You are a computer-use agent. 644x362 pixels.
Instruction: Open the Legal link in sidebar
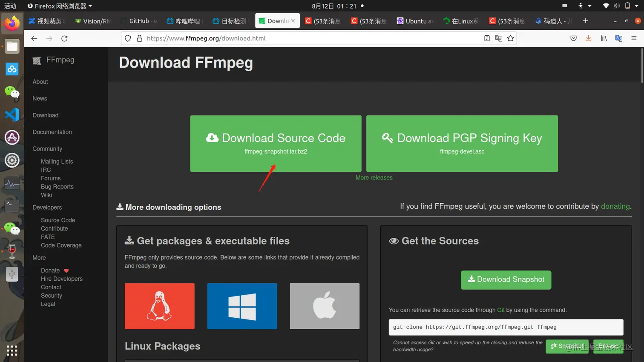pyautogui.click(x=48, y=304)
